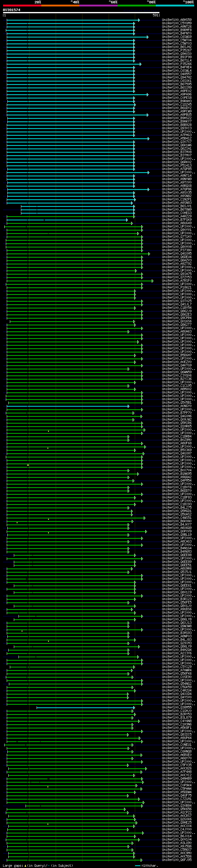Image resolution: width=197 pixels, height=868 pixels.
Task: Open hit UniRef100_Q93VI3
Action: (x=177, y=128)
